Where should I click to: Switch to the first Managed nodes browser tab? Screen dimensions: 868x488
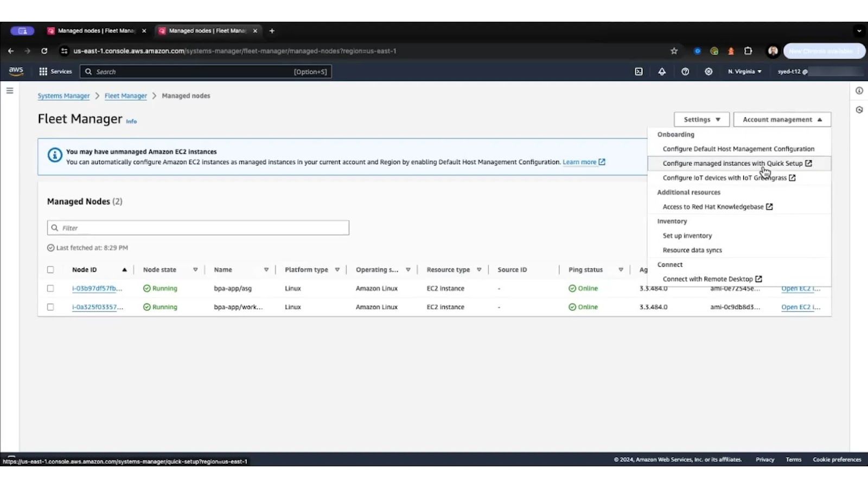coord(96,31)
